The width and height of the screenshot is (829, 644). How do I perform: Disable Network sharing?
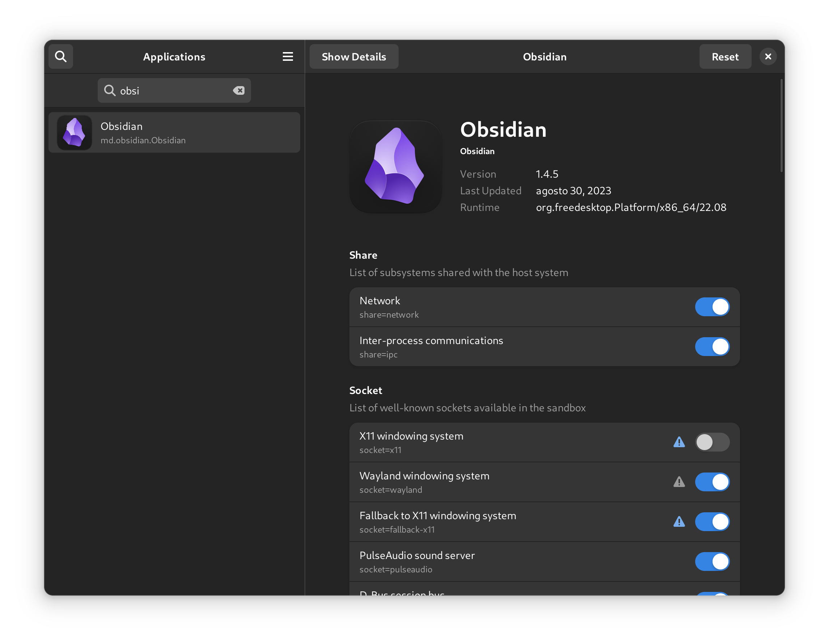pyautogui.click(x=712, y=307)
